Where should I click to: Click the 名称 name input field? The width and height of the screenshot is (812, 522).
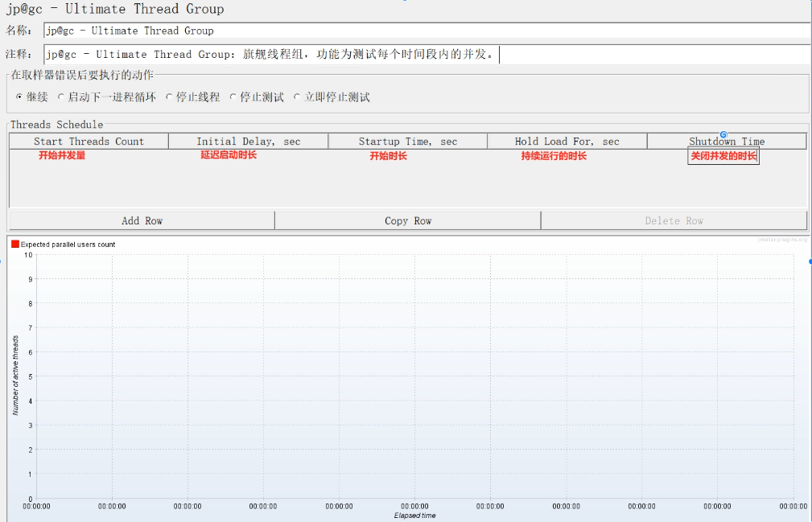point(427,31)
